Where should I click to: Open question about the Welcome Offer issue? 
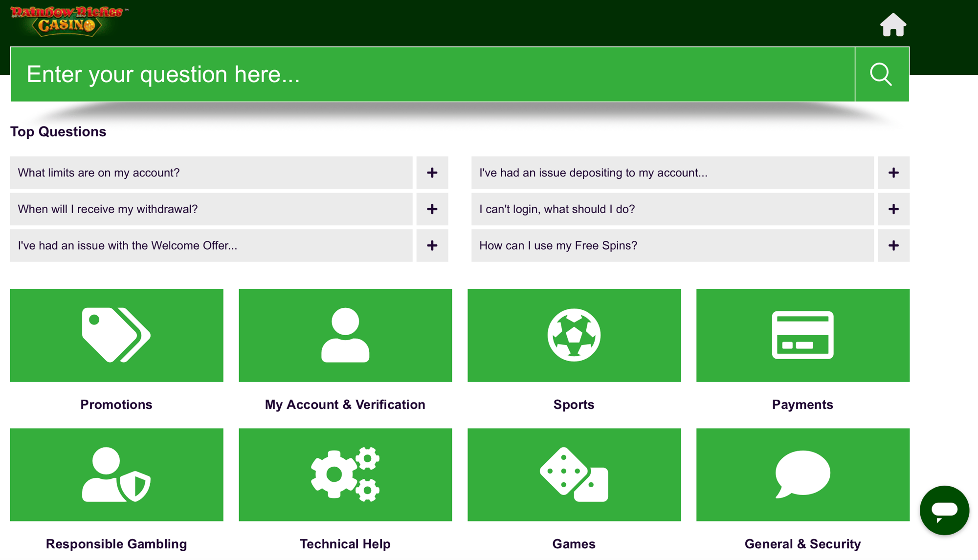[x=211, y=245]
